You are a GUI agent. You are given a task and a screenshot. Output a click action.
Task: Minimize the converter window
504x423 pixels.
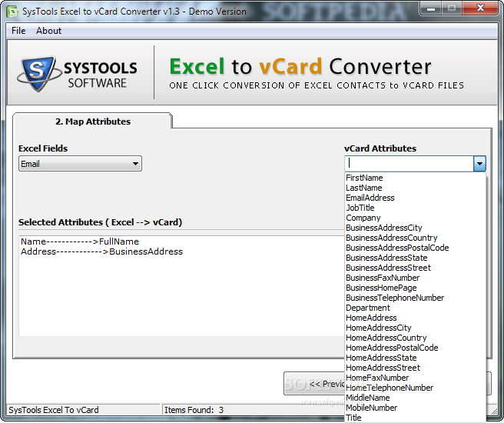tap(431, 8)
